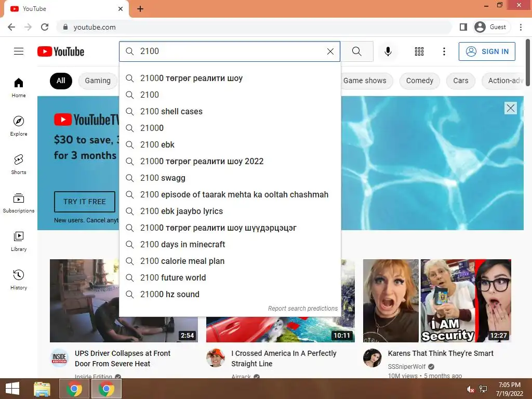Open the Guest profile menu
This screenshot has height=399, width=532.
click(x=490, y=27)
